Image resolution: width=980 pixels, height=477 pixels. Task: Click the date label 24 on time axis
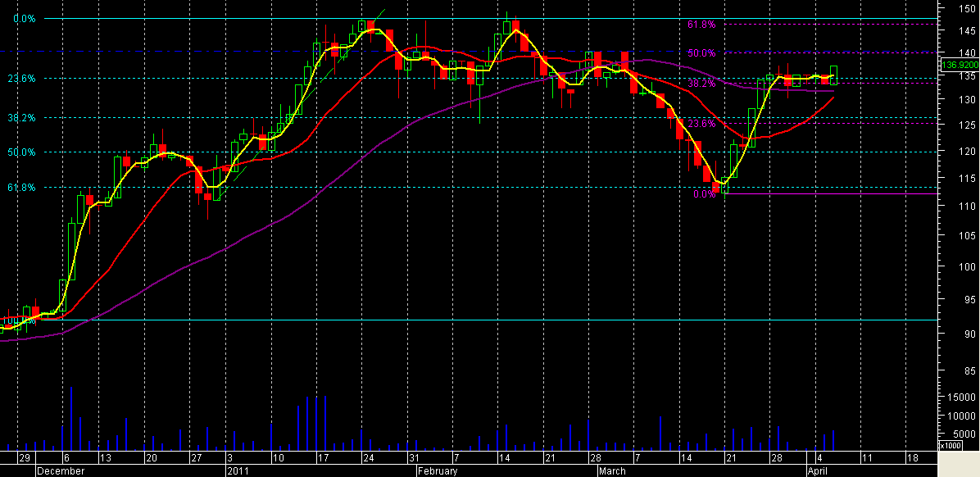(x=369, y=457)
